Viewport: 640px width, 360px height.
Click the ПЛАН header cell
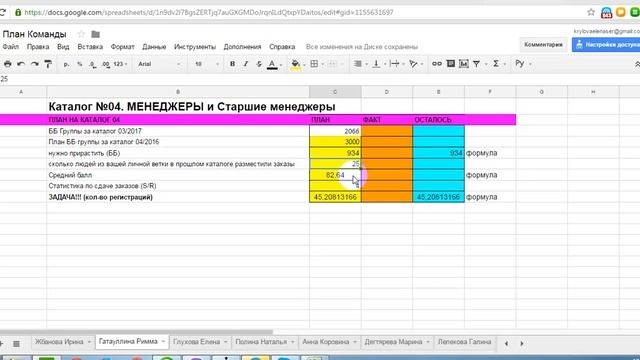[335, 120]
